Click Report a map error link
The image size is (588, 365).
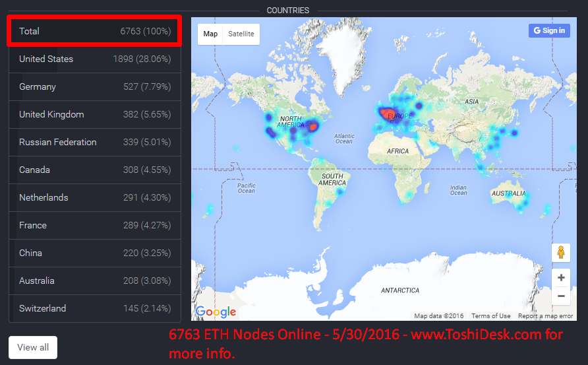(x=546, y=315)
